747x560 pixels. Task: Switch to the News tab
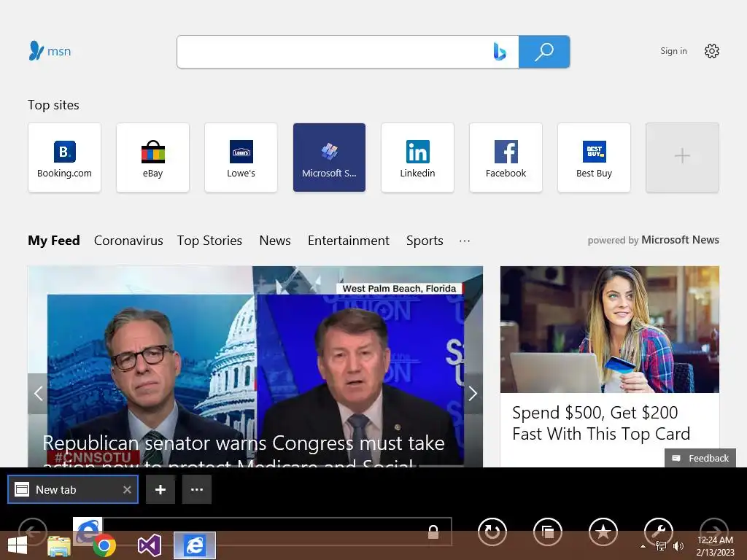coord(275,241)
